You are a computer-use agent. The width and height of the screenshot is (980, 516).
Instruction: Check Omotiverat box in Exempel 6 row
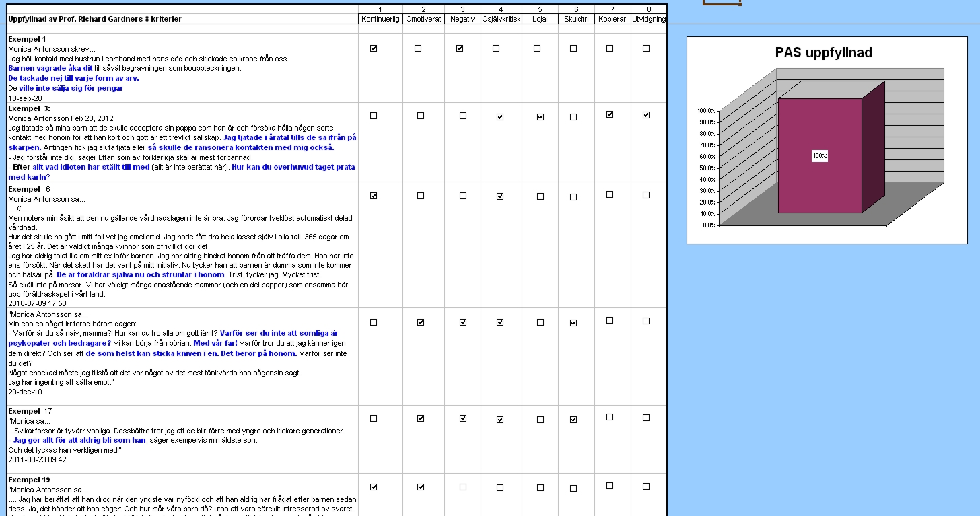point(421,196)
